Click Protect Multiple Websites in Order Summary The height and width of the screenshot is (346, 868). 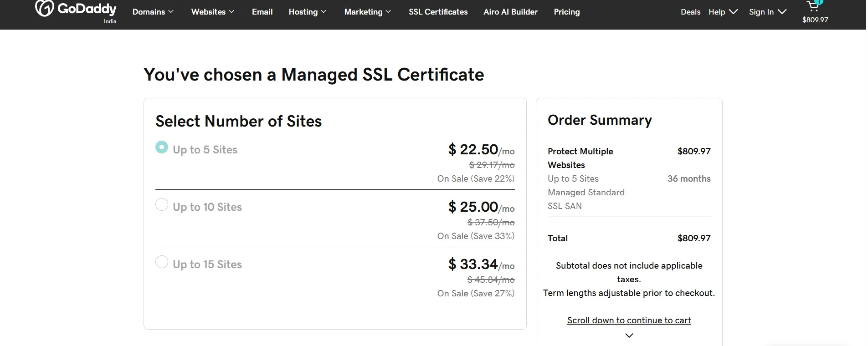pos(580,158)
